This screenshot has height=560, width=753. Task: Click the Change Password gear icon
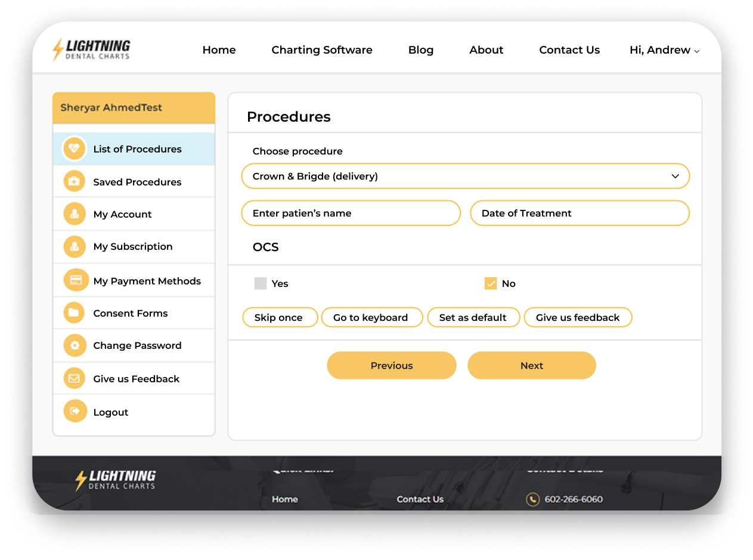[x=75, y=345]
